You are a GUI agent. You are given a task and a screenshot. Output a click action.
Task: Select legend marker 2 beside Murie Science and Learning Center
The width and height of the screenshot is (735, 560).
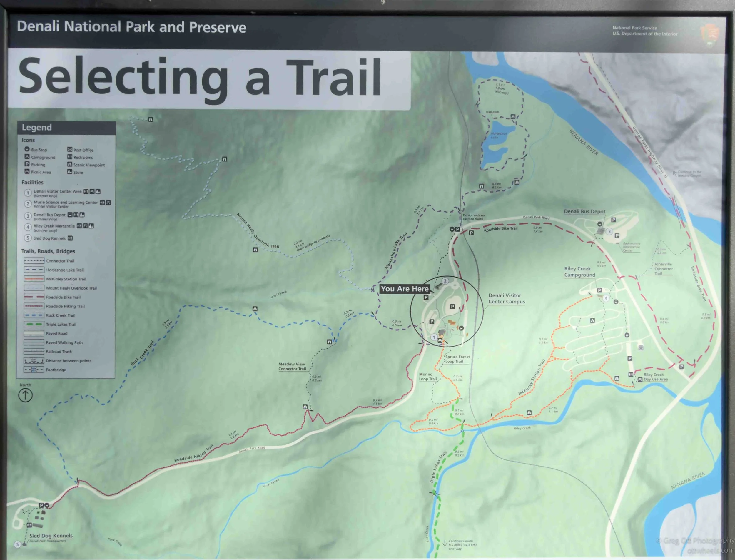pos(28,204)
